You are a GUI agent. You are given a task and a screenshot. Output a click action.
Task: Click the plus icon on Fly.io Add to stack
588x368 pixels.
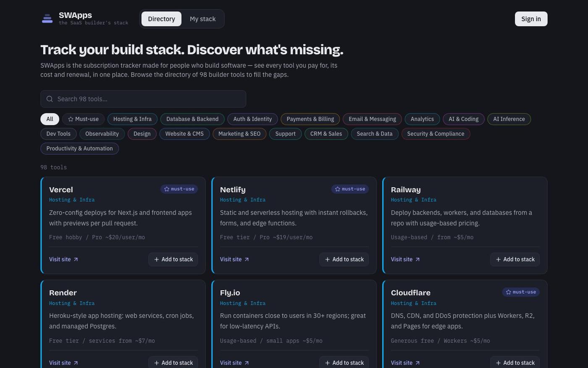[x=328, y=363]
